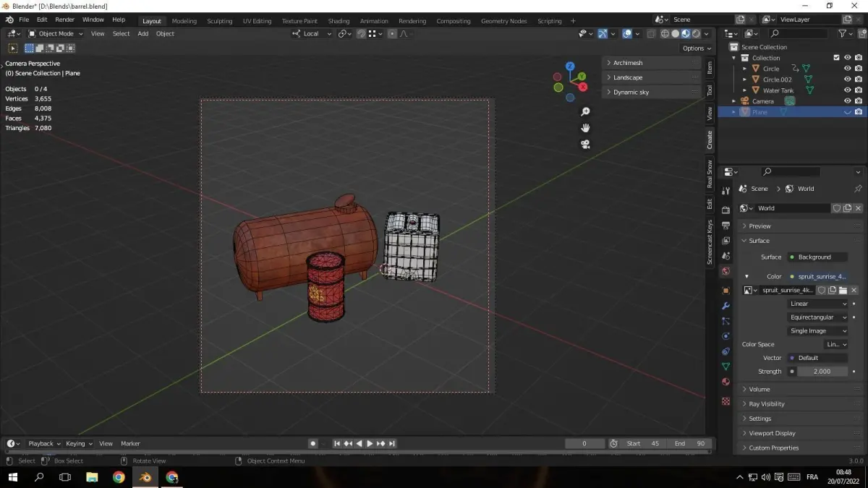Toggle visibility eye for Circle.002 object

pos(848,80)
